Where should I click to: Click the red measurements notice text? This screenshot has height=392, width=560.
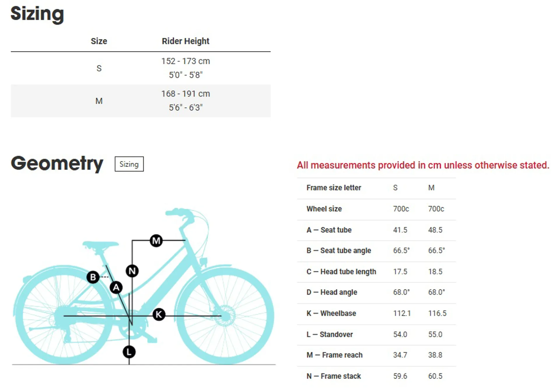click(423, 165)
